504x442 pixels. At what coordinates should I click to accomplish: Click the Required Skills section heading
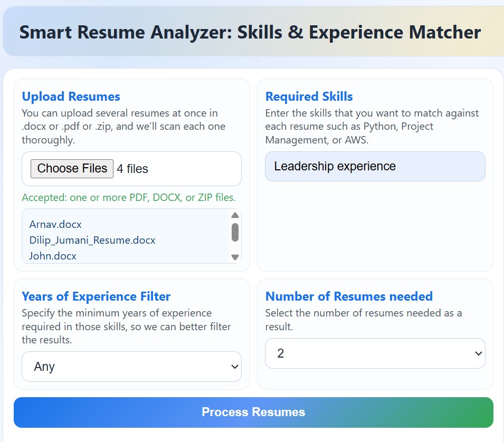tap(308, 97)
